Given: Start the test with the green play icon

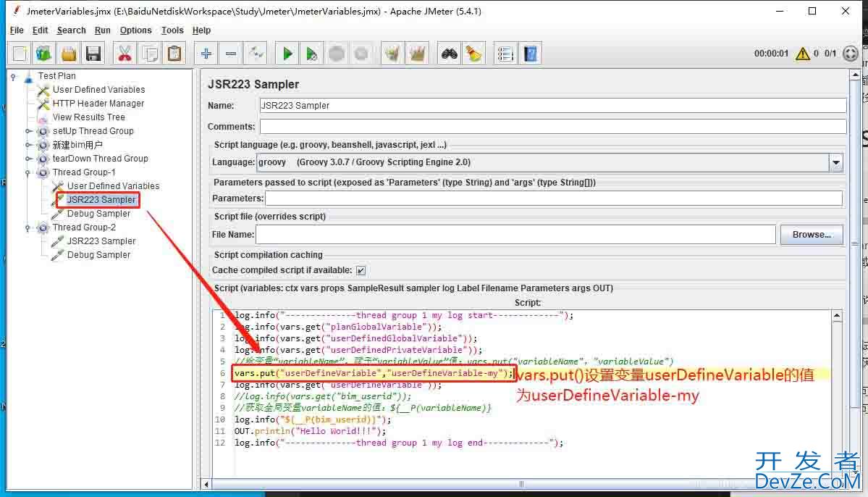Looking at the screenshot, I should [x=287, y=54].
